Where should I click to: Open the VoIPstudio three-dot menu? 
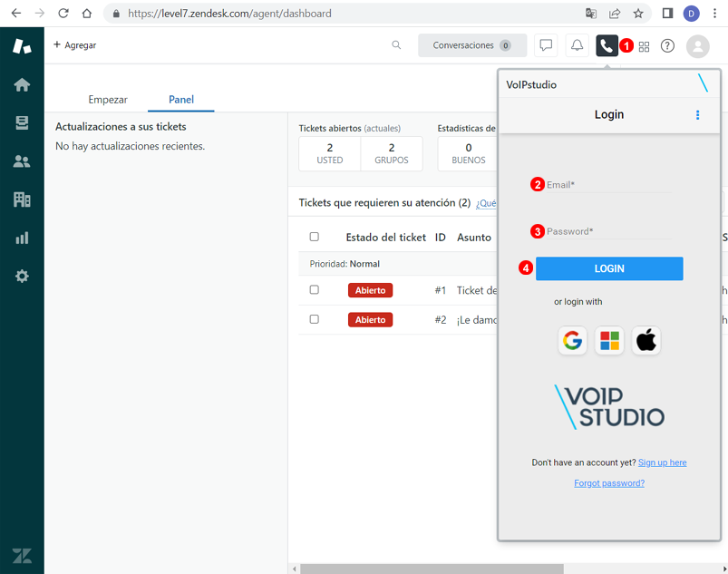697,114
